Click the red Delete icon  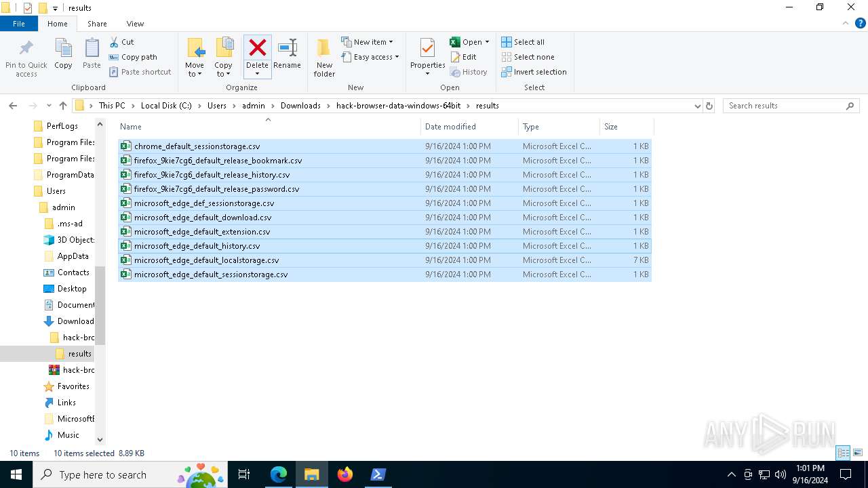click(x=257, y=47)
